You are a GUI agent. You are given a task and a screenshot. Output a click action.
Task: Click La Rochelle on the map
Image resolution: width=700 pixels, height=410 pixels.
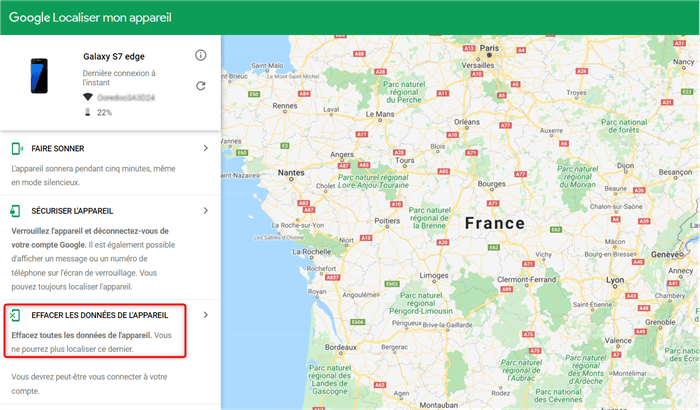312,252
